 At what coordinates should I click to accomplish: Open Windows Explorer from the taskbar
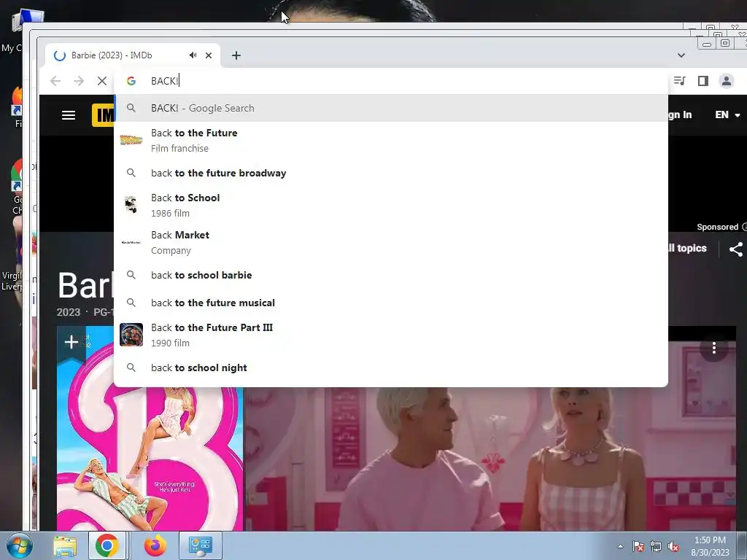click(x=65, y=545)
